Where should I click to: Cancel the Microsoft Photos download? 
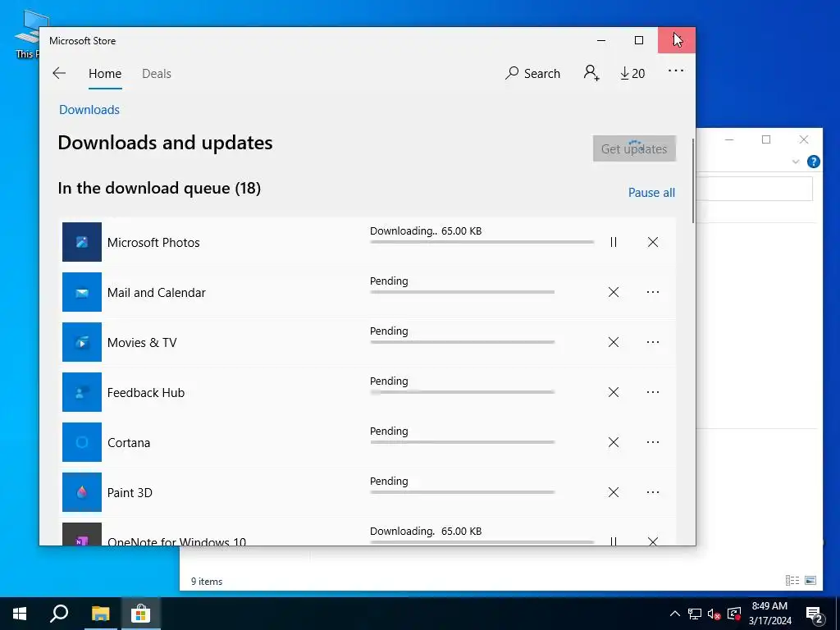(x=652, y=242)
